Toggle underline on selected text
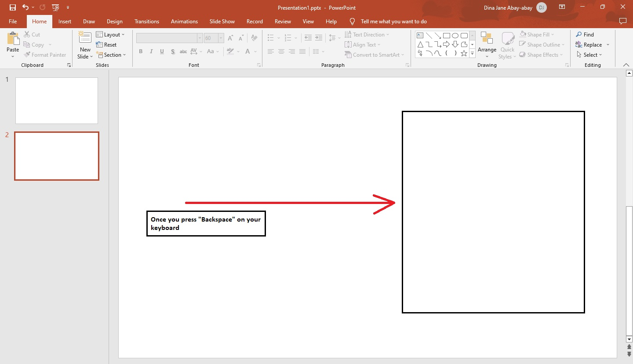Screen dimensions: 633x364 pos(162,51)
